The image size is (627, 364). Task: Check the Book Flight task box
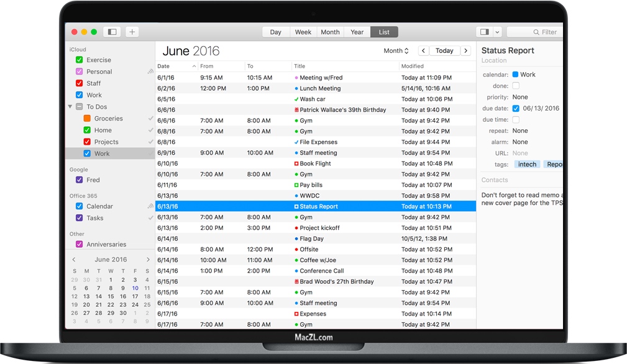pos(296,163)
